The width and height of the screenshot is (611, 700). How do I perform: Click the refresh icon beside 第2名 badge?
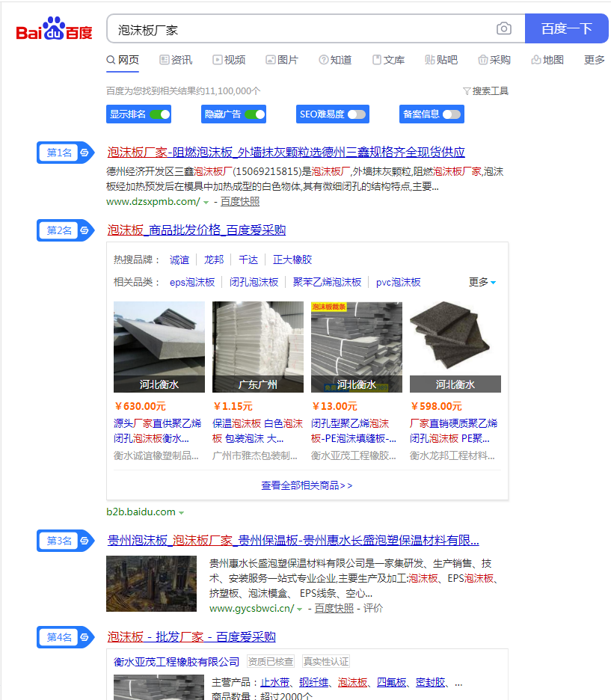(85, 230)
